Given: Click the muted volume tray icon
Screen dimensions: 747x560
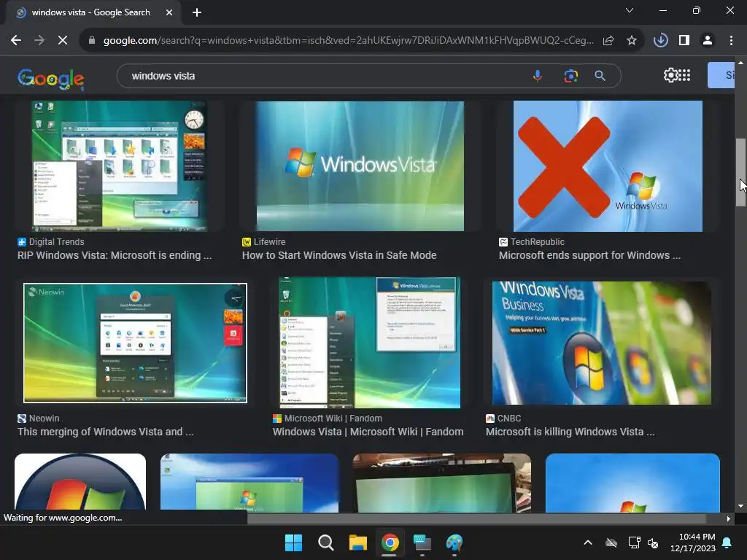Looking at the screenshot, I should click(x=653, y=542).
